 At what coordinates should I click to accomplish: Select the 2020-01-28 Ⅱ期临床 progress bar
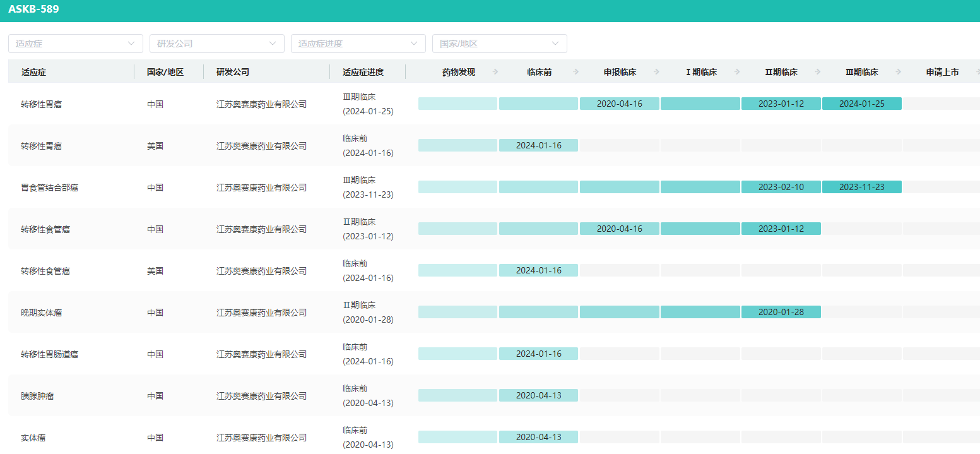point(781,312)
